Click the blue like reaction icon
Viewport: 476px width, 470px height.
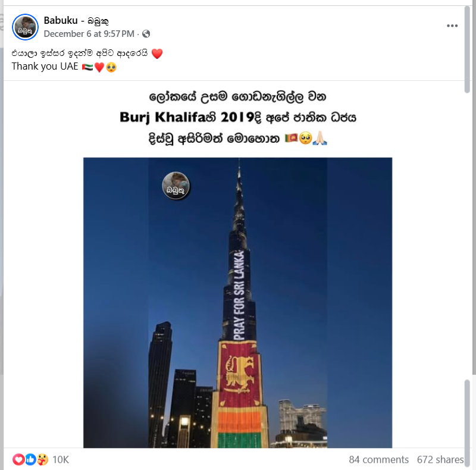coord(30,459)
